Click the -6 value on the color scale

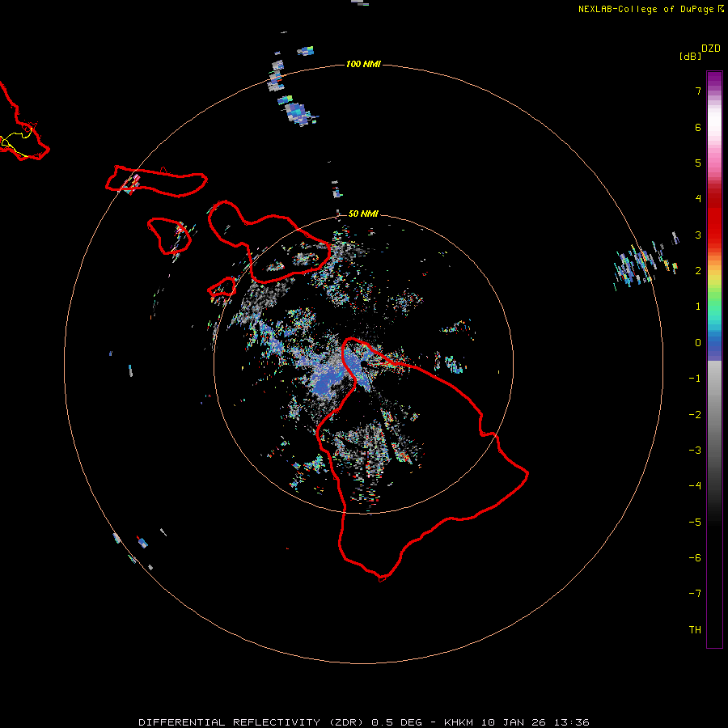(x=695, y=558)
